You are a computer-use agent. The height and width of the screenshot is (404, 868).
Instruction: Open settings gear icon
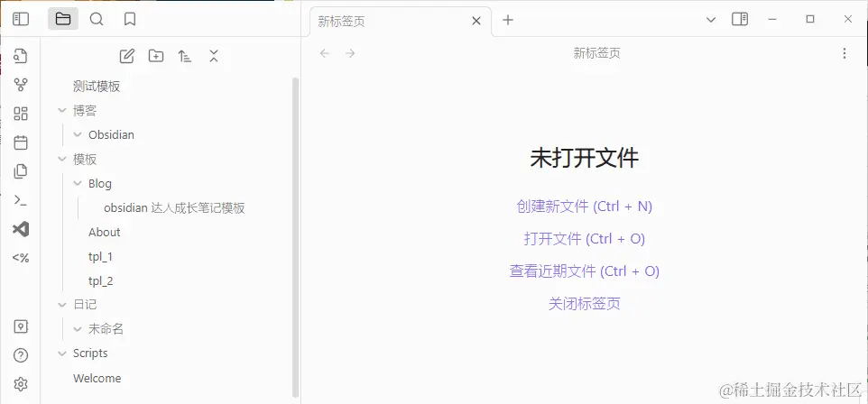21,383
